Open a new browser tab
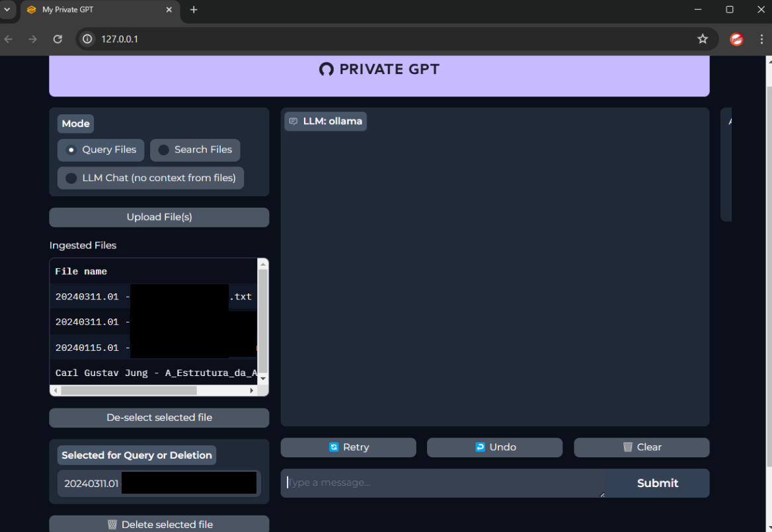The height and width of the screenshot is (532, 772). click(x=194, y=9)
